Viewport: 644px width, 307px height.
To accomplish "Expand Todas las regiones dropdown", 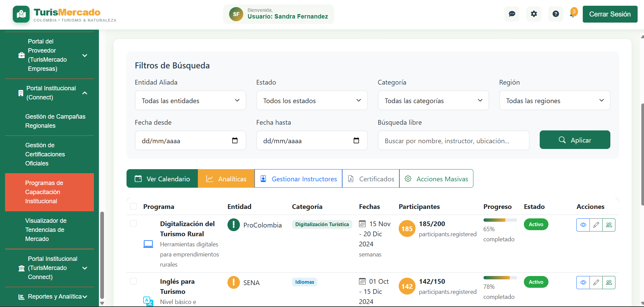I will click(x=554, y=100).
